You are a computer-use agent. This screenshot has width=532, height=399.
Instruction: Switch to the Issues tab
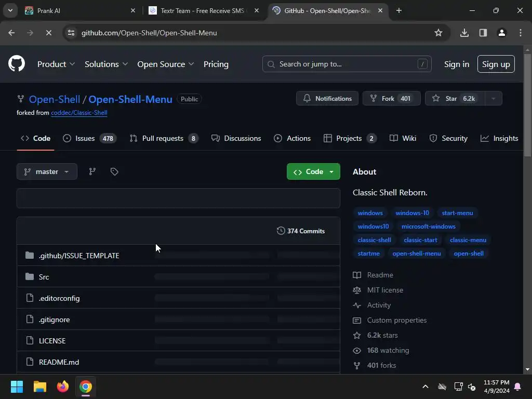point(89,138)
